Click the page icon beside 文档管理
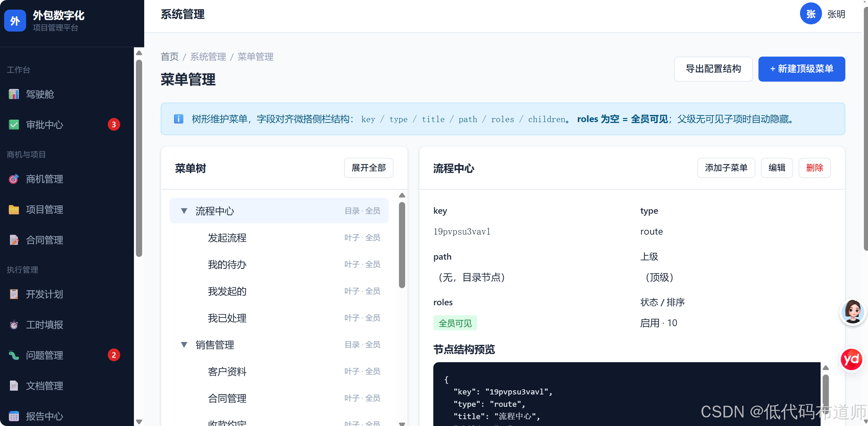Image resolution: width=868 pixels, height=426 pixels. (x=14, y=386)
